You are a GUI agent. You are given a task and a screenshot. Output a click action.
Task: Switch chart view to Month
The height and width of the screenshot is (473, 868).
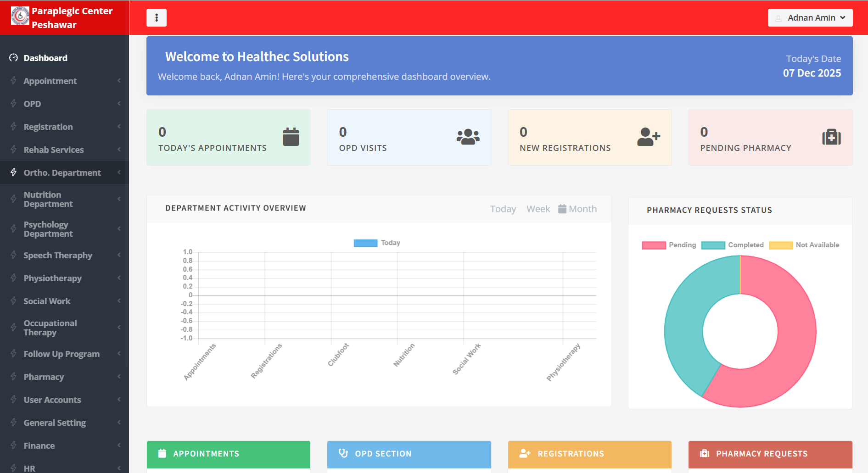click(583, 208)
